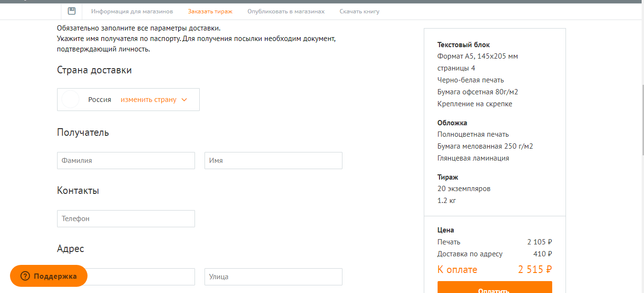Image resolution: width=644 pixels, height=293 pixels.
Task: Click the К оплате total amount
Action: [535, 270]
